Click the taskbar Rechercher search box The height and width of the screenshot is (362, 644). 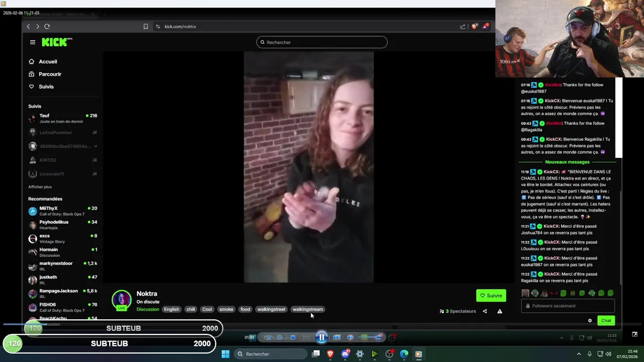coord(272,354)
